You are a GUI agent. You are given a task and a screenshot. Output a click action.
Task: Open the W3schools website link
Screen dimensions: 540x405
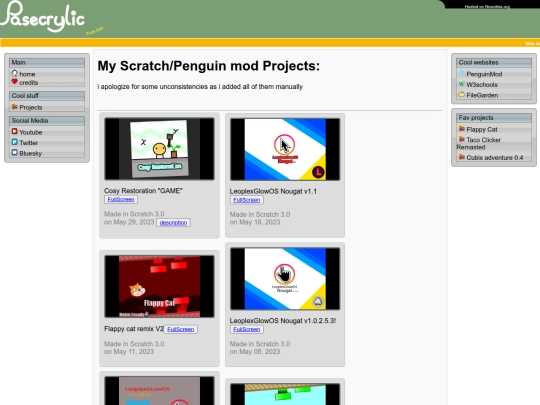(x=482, y=84)
